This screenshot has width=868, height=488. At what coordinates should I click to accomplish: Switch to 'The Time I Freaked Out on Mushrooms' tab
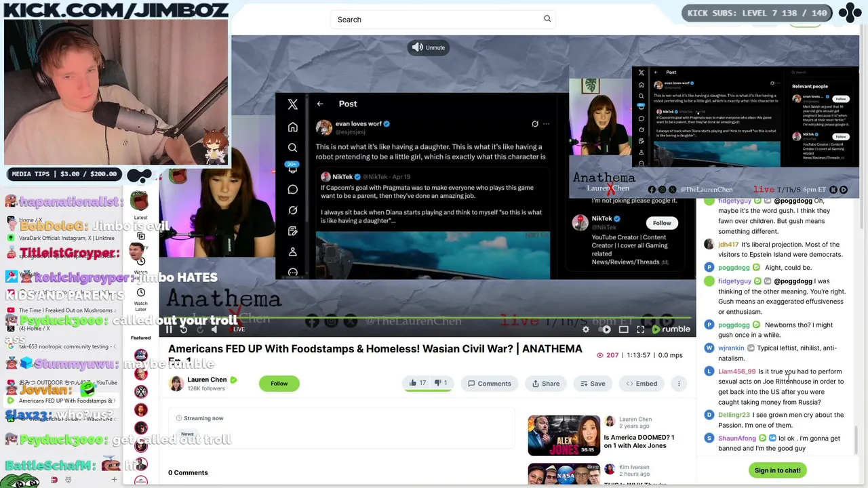coord(61,310)
